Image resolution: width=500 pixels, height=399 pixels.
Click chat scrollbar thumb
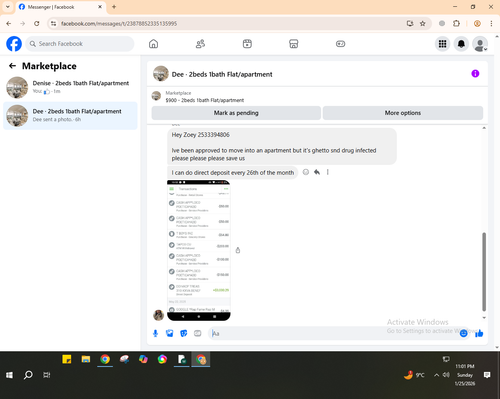tap(484, 272)
